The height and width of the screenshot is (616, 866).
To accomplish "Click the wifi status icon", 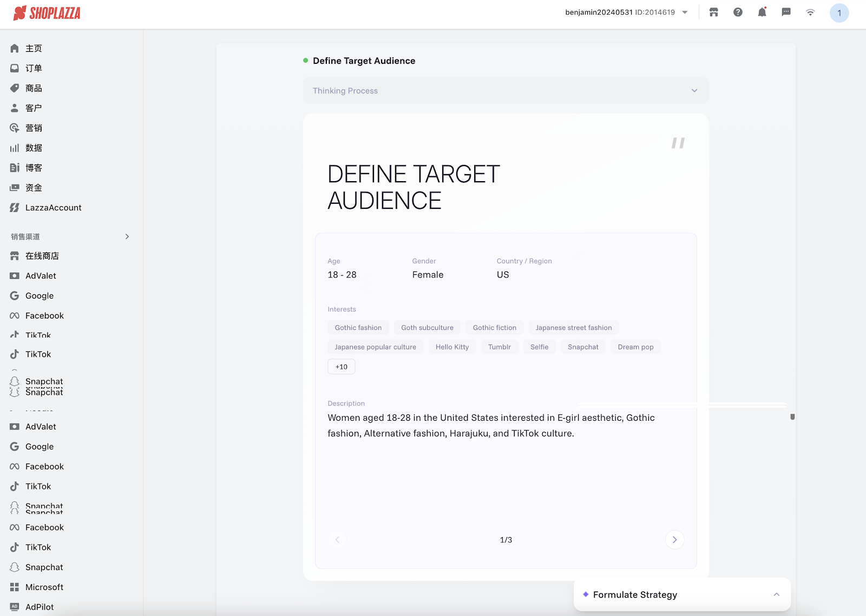I will [810, 12].
